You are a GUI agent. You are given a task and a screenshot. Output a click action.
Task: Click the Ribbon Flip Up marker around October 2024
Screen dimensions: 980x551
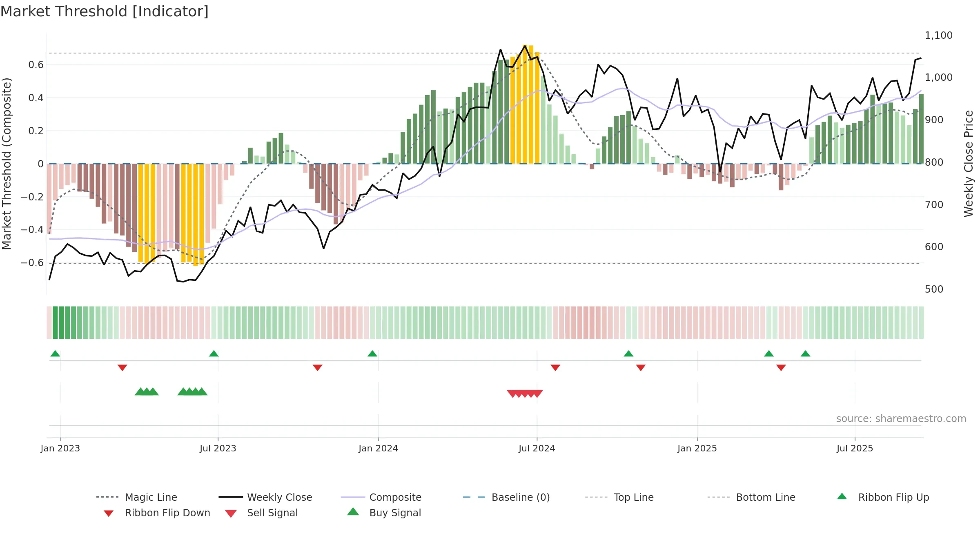coord(628,353)
